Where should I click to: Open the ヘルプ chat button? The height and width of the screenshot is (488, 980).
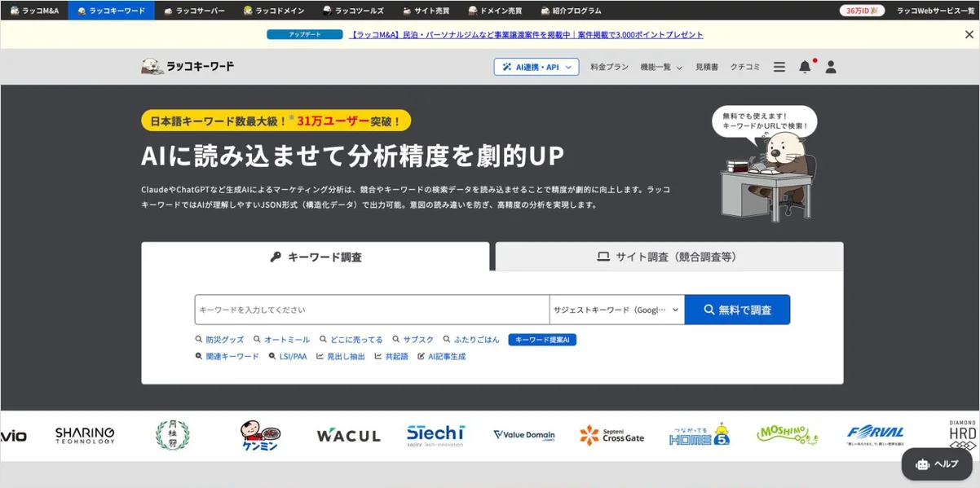937,464
